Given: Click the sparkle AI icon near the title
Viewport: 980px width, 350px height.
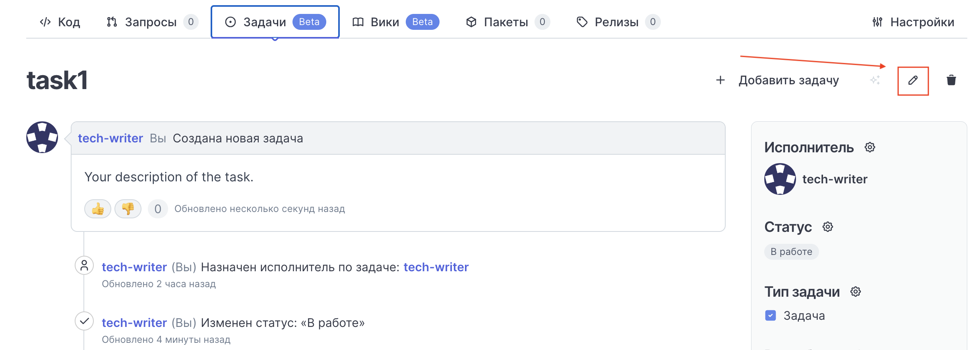Looking at the screenshot, I should (x=875, y=80).
